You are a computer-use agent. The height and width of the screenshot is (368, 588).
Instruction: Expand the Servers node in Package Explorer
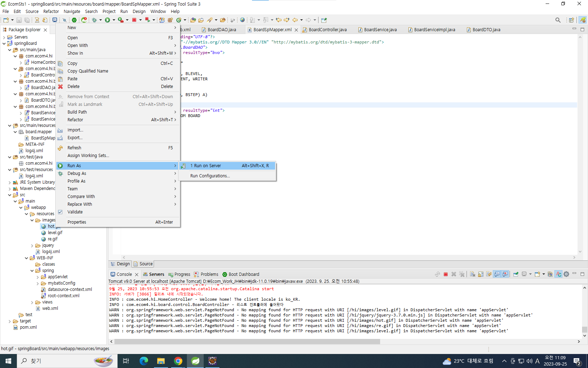(4, 37)
